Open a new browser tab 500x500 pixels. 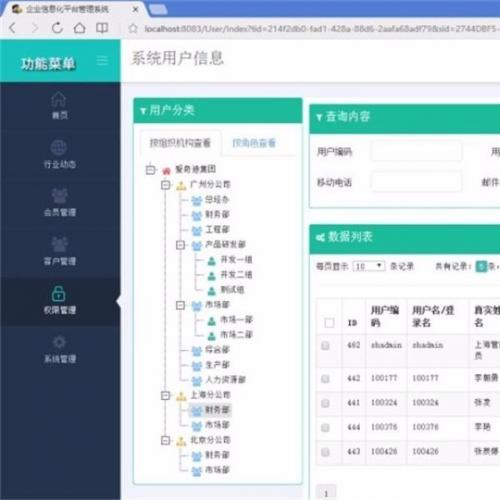click(158, 10)
